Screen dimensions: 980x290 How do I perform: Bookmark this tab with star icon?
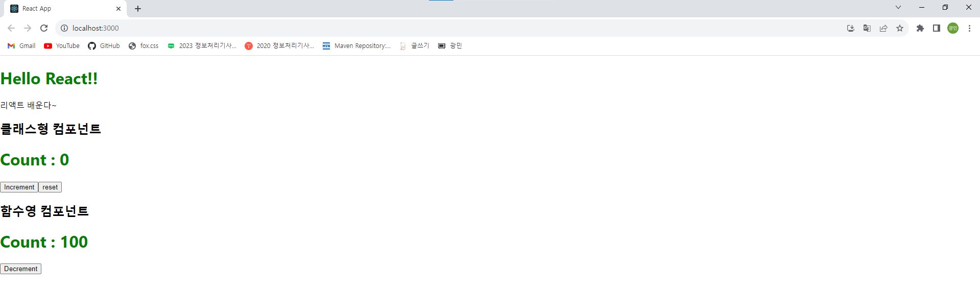900,28
